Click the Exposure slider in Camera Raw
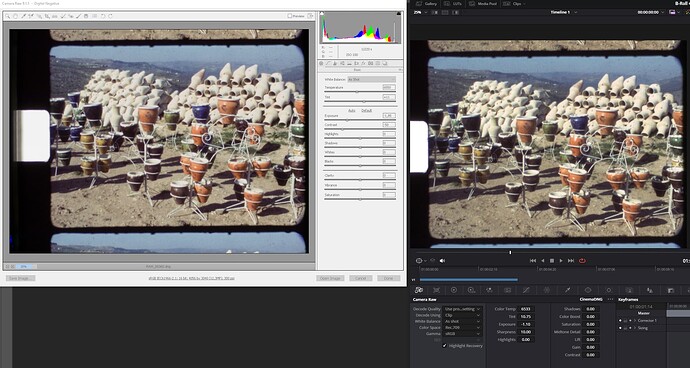690x368 pixels. pos(360,119)
